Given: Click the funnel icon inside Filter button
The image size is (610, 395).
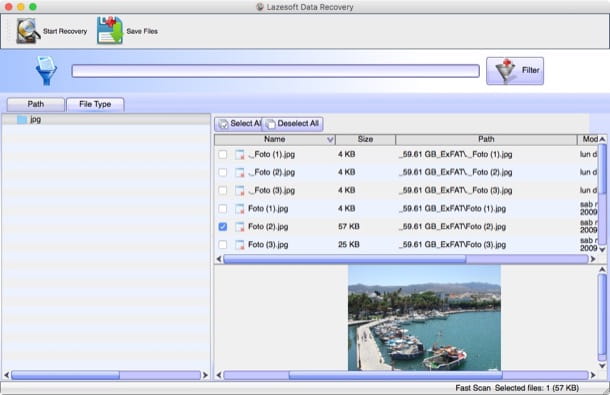Looking at the screenshot, I should tap(505, 71).
